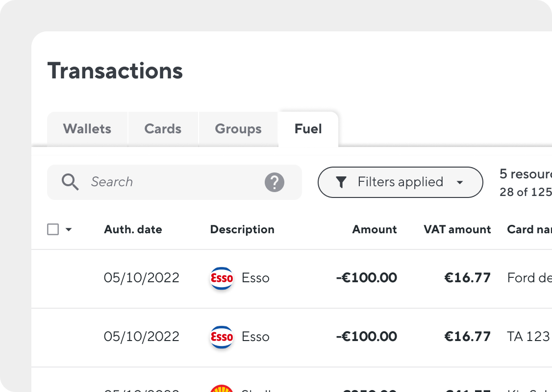Open the first Esso transaction amount -€100.00
552x392 pixels.
pyautogui.click(x=367, y=278)
